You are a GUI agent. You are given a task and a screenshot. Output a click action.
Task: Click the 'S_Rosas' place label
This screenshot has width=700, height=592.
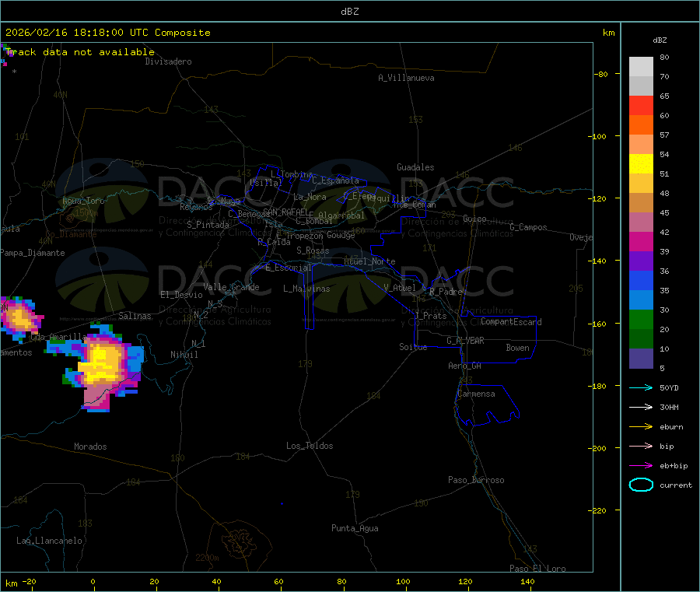point(313,250)
